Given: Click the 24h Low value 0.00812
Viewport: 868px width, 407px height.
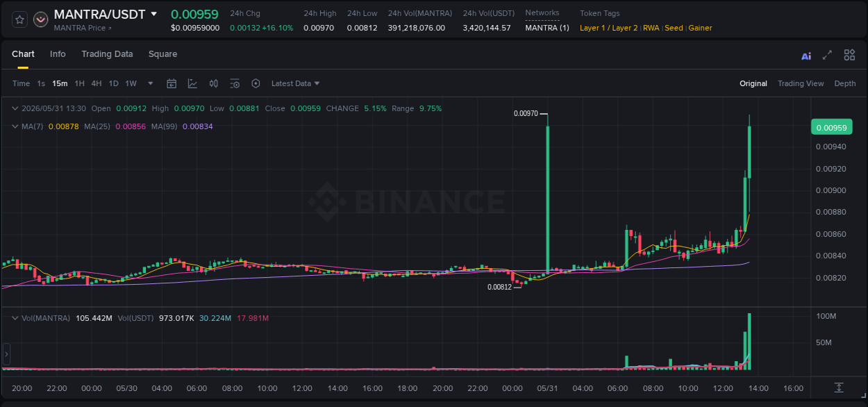Looking at the screenshot, I should 362,28.
